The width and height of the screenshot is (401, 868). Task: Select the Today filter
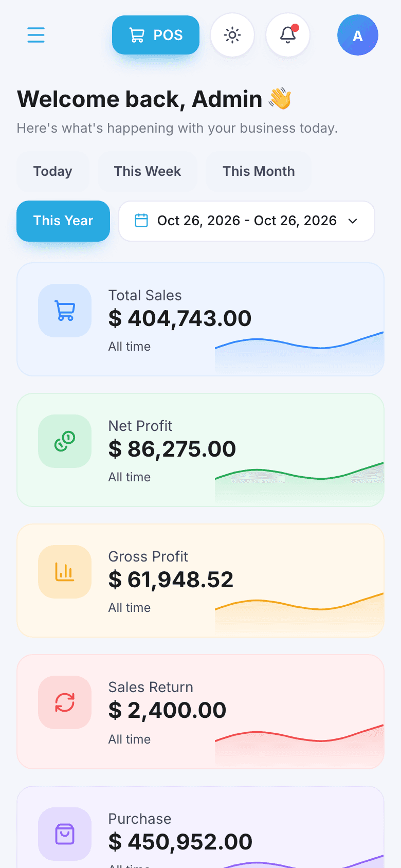point(53,171)
